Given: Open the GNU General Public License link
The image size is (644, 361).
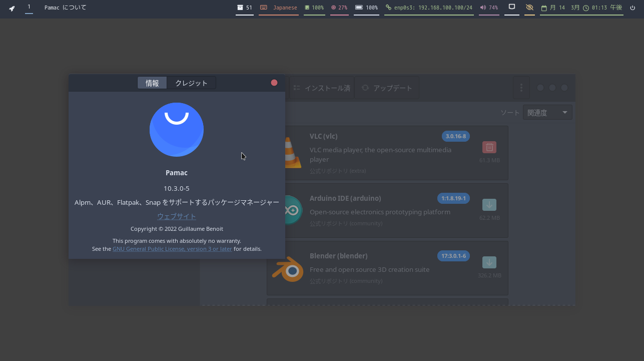Looking at the screenshot, I should coord(172,249).
